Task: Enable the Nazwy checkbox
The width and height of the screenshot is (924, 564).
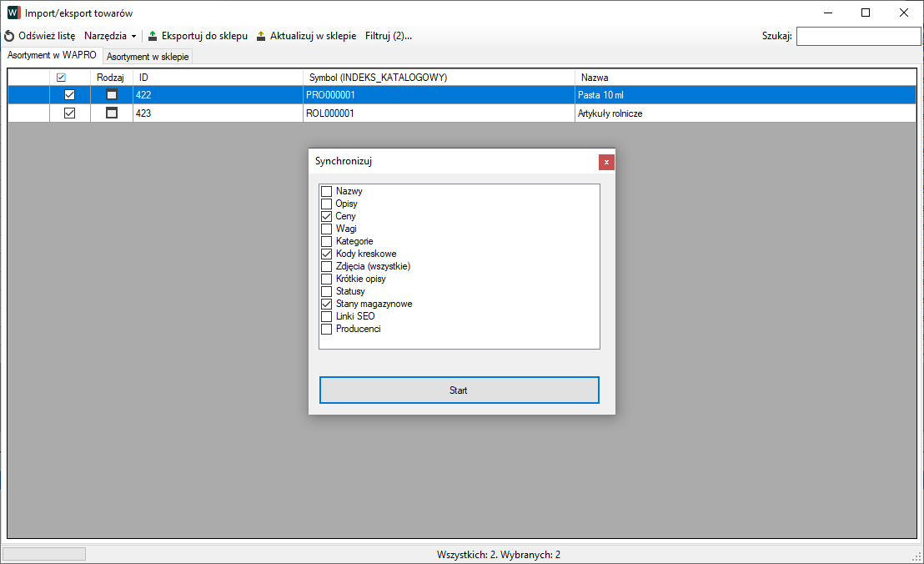Action: tap(327, 191)
